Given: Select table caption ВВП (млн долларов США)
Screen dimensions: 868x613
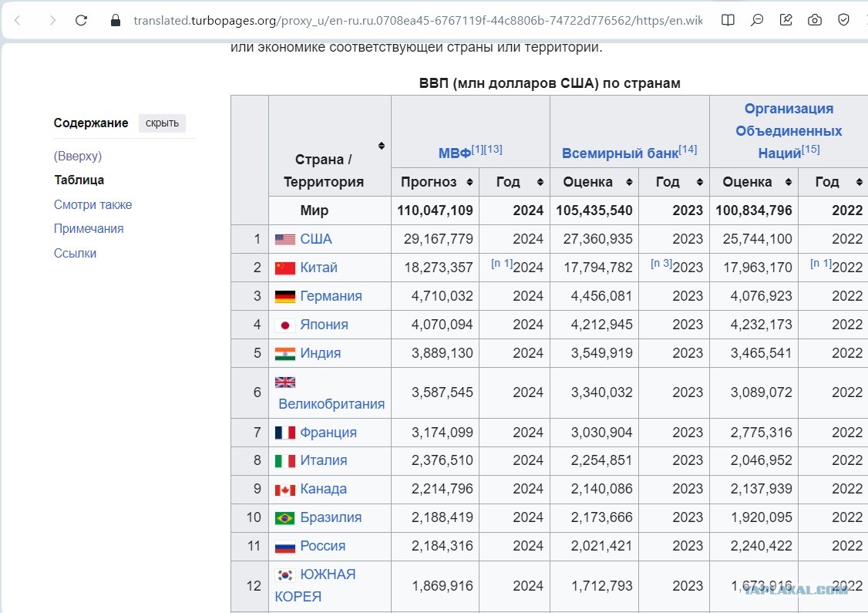Looking at the screenshot, I should [550, 83].
